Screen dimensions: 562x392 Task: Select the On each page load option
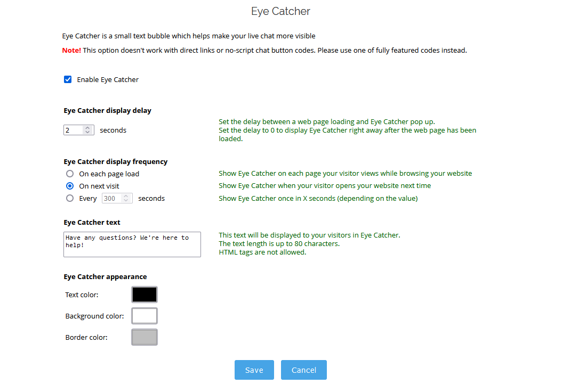(x=69, y=174)
